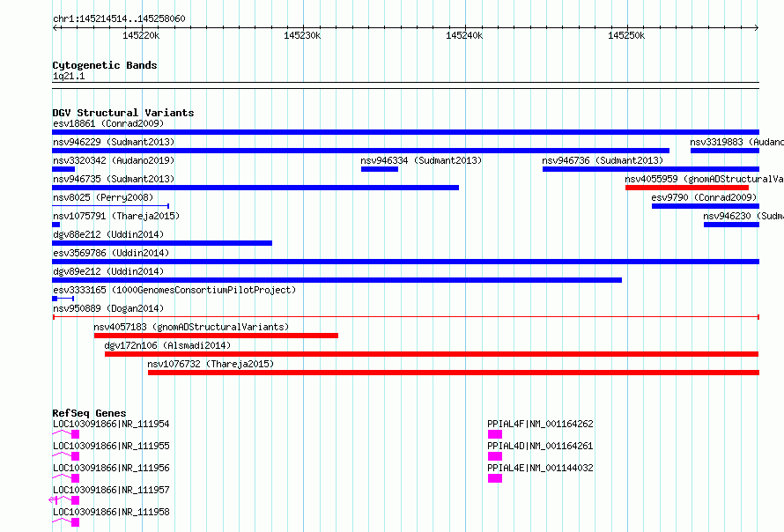This screenshot has height=532, width=784.
Task: Select LOC103091866|NR_111957 gene label
Action: point(111,490)
